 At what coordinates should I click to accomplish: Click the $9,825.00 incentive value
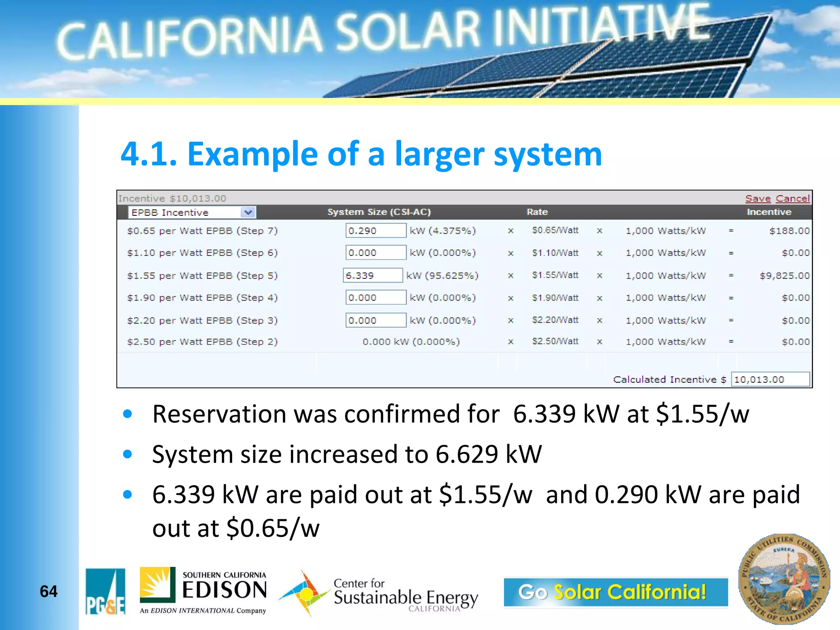[x=784, y=276]
